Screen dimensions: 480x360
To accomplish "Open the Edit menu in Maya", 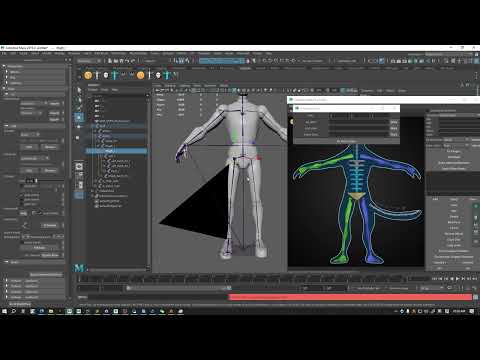I will (x=13, y=53).
